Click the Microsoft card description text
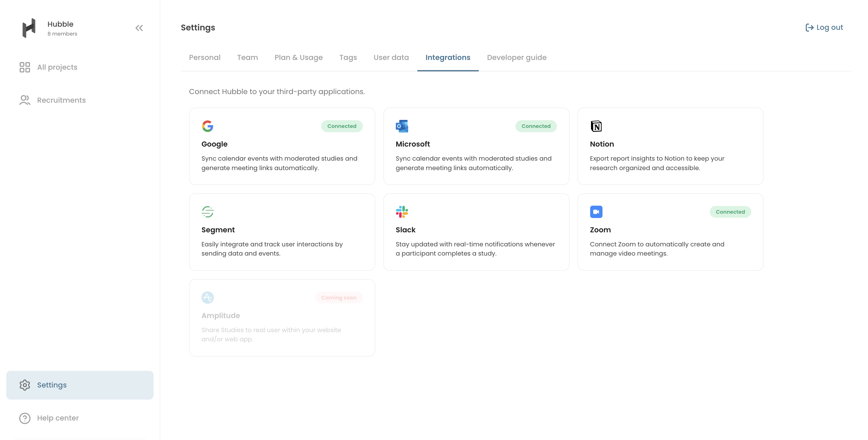The image size is (868, 440). coord(473,163)
